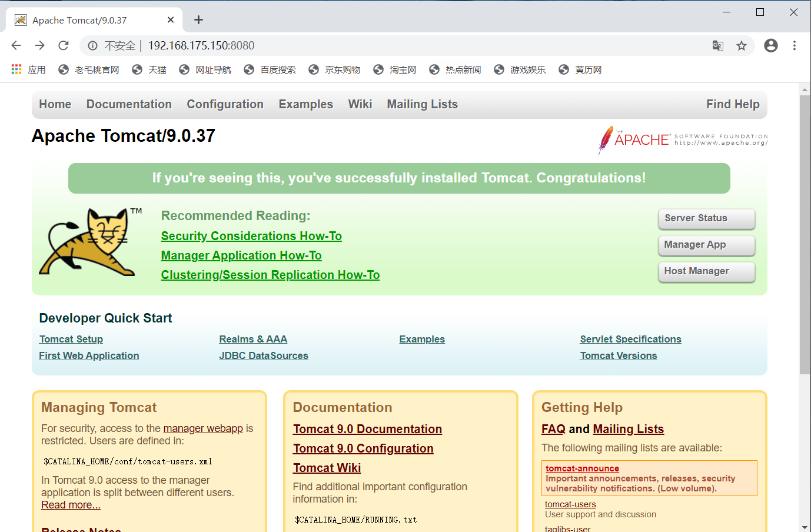Viewport: 811px width, 532px height.
Task: Open the 黄历网 bookmark
Action: (580, 69)
